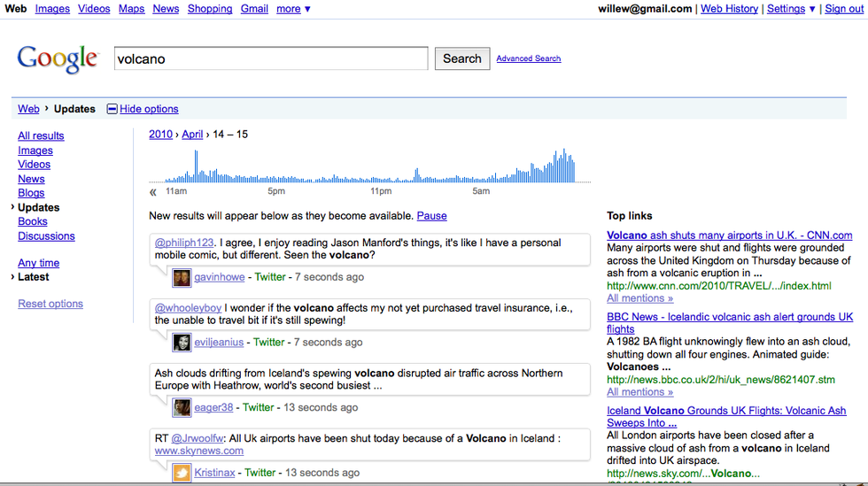Click the double-arrow earlier timeline icon

[x=153, y=191]
